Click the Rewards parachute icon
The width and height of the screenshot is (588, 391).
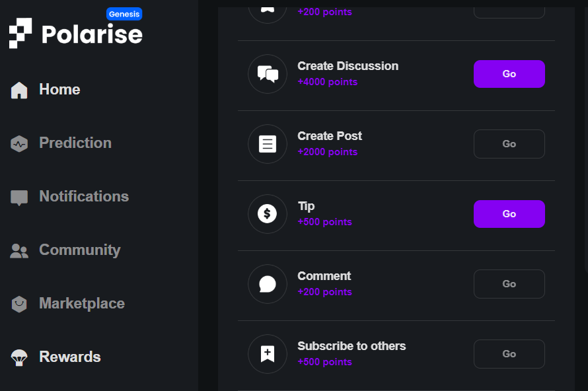19,357
